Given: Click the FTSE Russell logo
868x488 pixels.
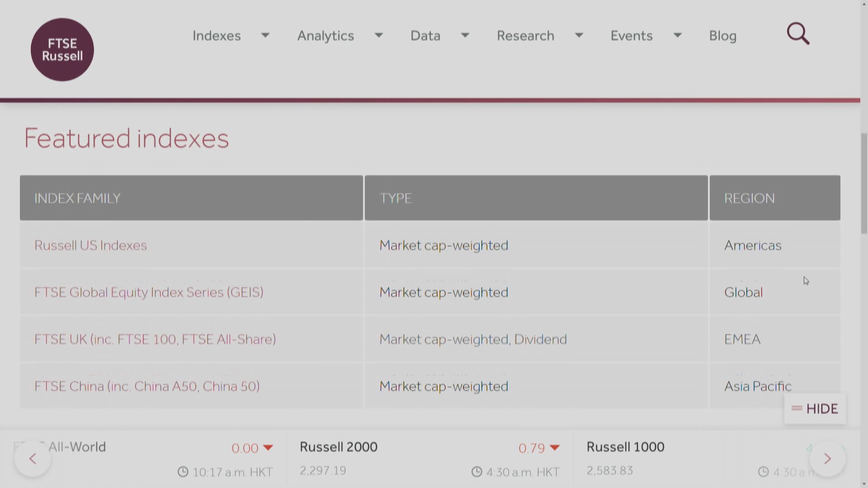Looking at the screenshot, I should (62, 50).
